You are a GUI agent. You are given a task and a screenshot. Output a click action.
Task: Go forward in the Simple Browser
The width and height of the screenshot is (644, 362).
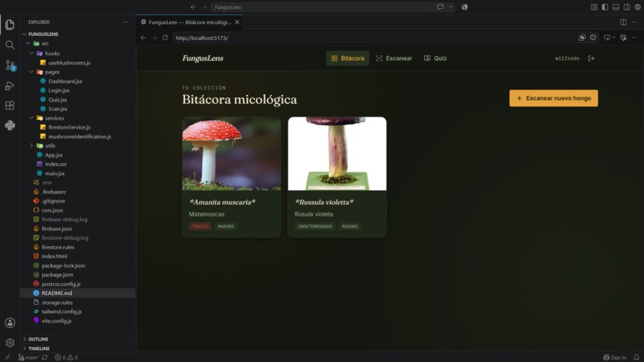pyautogui.click(x=154, y=38)
